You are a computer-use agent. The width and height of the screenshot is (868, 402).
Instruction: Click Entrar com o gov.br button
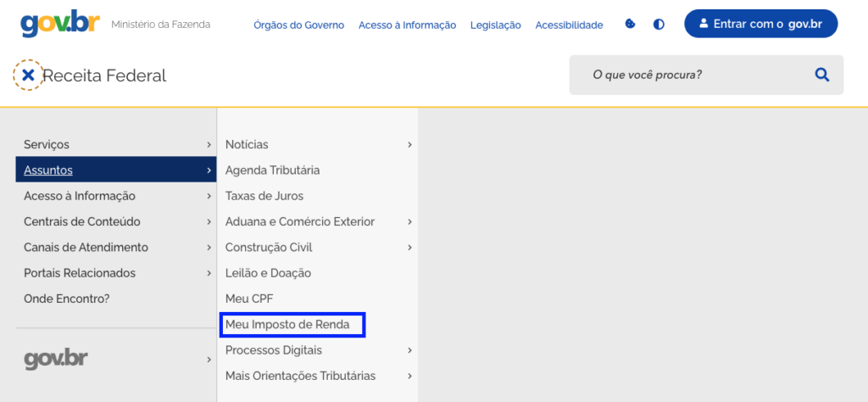point(761,24)
